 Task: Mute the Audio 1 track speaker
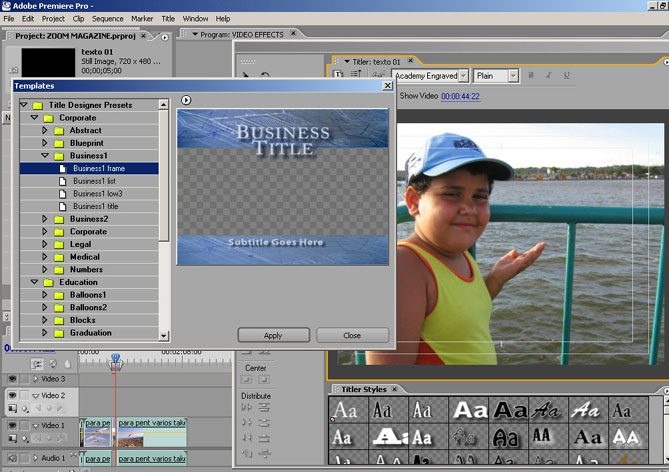pos(12,458)
